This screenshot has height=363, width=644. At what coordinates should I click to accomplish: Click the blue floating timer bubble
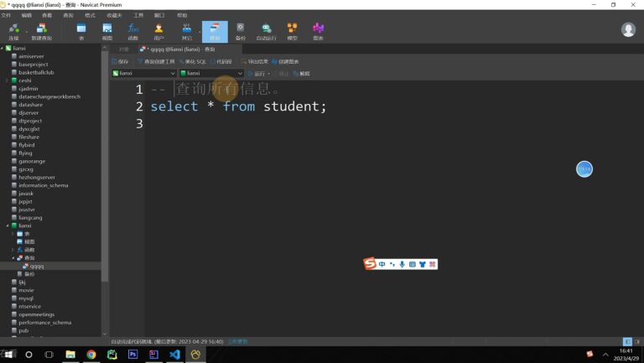(x=584, y=169)
